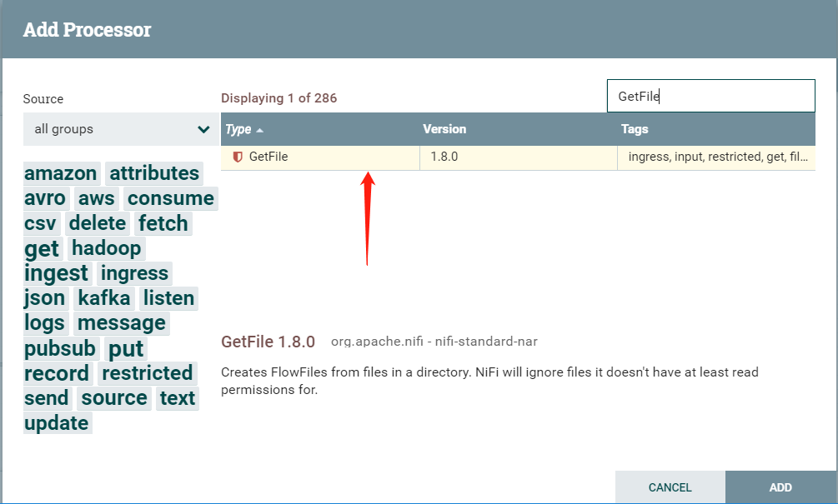
Task: Click the Tags column header
Action: pos(635,129)
